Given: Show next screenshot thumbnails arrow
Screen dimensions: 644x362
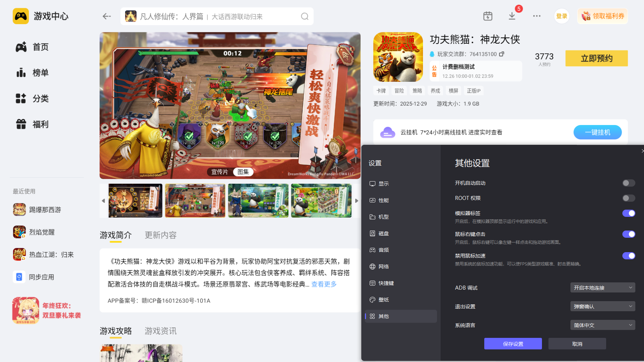Looking at the screenshot, I should [357, 201].
